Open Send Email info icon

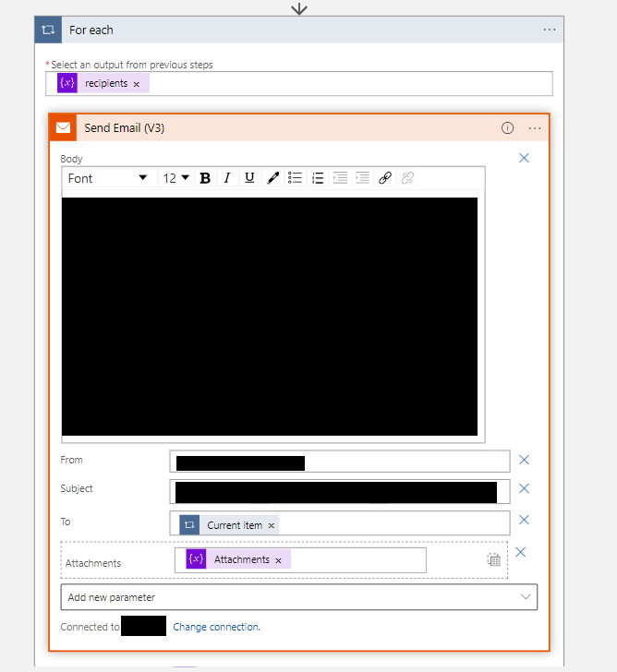click(x=507, y=128)
